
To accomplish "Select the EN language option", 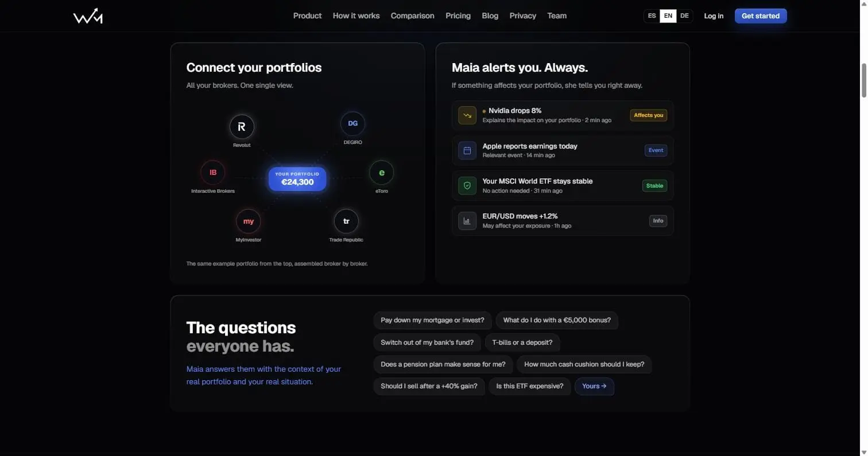I will pyautogui.click(x=668, y=16).
